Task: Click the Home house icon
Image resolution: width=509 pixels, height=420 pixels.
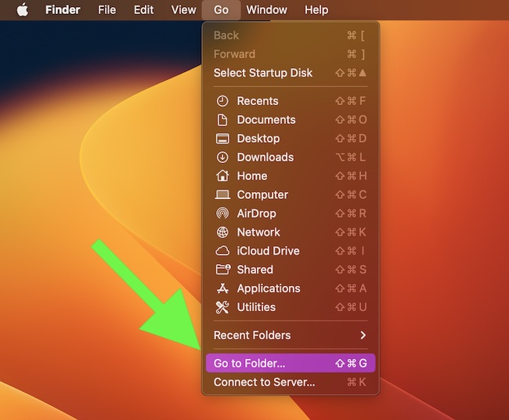Action: click(222, 176)
